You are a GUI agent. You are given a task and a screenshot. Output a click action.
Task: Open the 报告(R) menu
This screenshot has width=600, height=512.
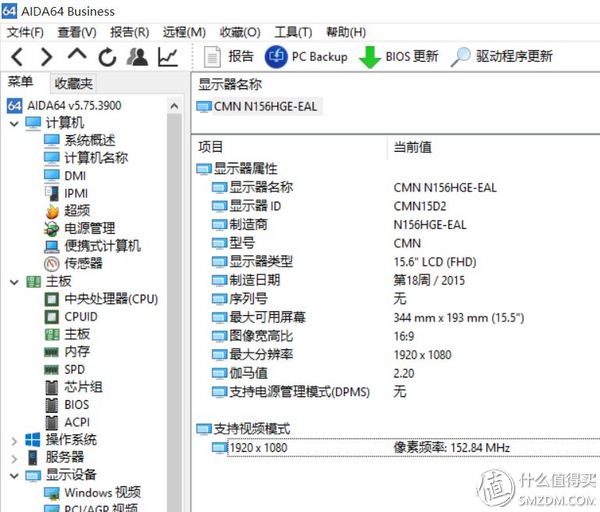click(130, 32)
